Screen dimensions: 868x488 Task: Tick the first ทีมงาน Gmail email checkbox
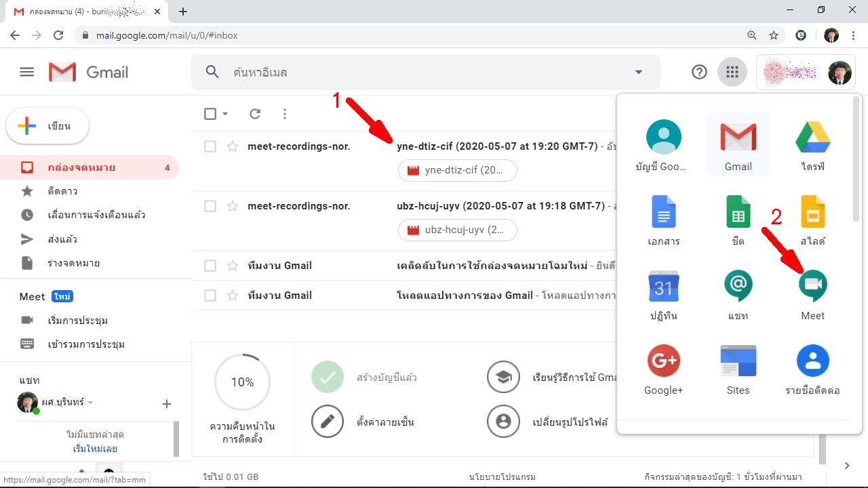[x=210, y=266]
